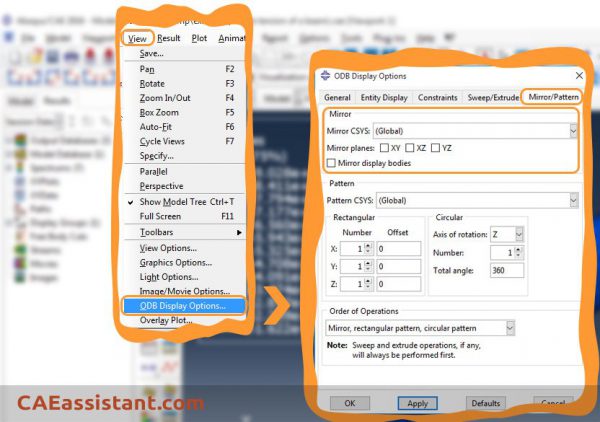Increase the Y rectangular pattern number

coord(369,264)
